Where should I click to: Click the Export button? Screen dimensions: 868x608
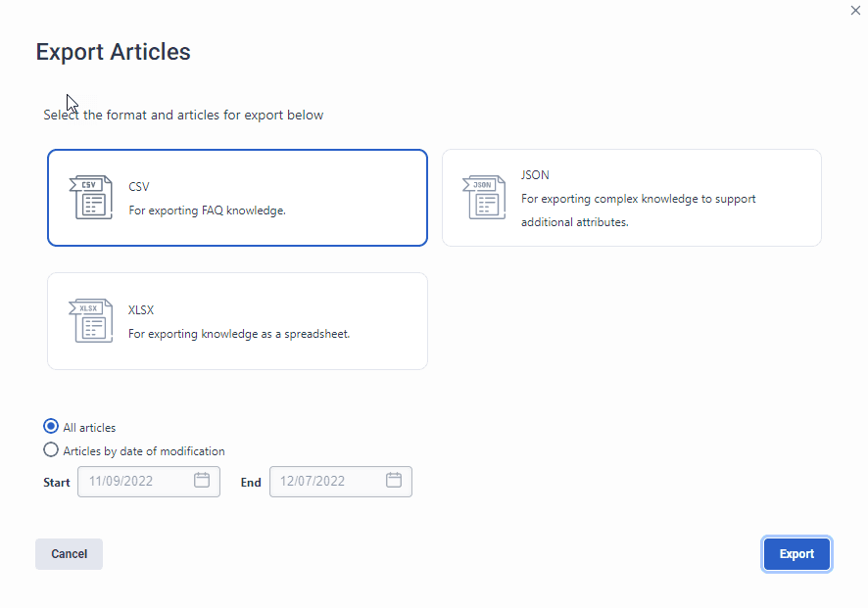pyautogui.click(x=796, y=553)
